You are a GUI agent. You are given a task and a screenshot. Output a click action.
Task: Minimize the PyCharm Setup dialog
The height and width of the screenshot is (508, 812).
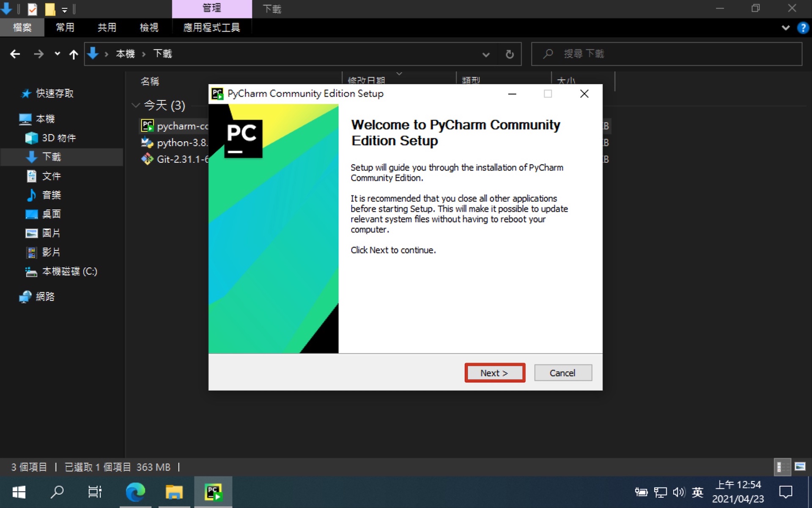(512, 94)
